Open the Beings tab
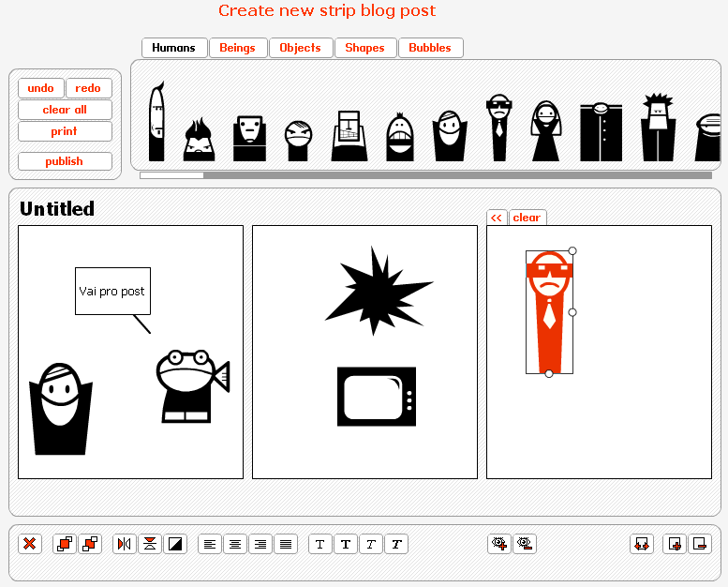The image size is (728, 587). pos(238,48)
